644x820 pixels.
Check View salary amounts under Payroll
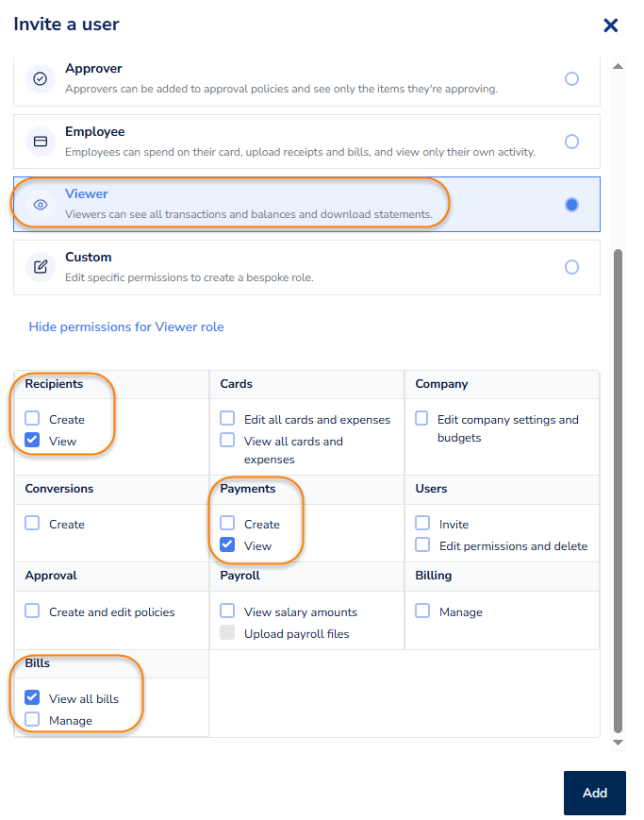(x=227, y=611)
